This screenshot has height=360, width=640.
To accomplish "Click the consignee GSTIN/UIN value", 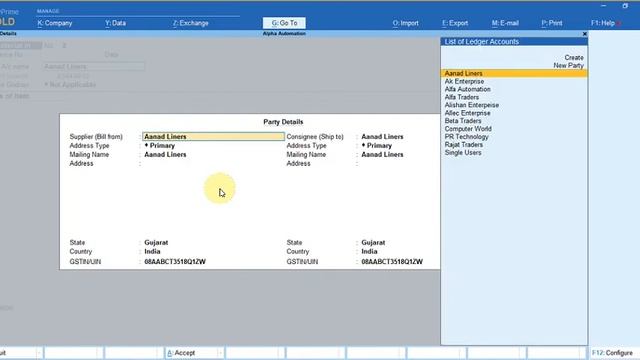I will tap(392, 262).
